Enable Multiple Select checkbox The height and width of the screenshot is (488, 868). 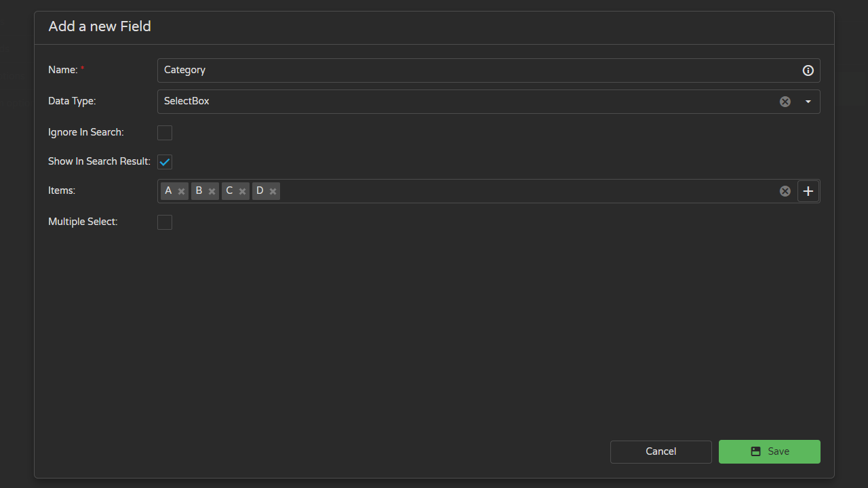165,222
